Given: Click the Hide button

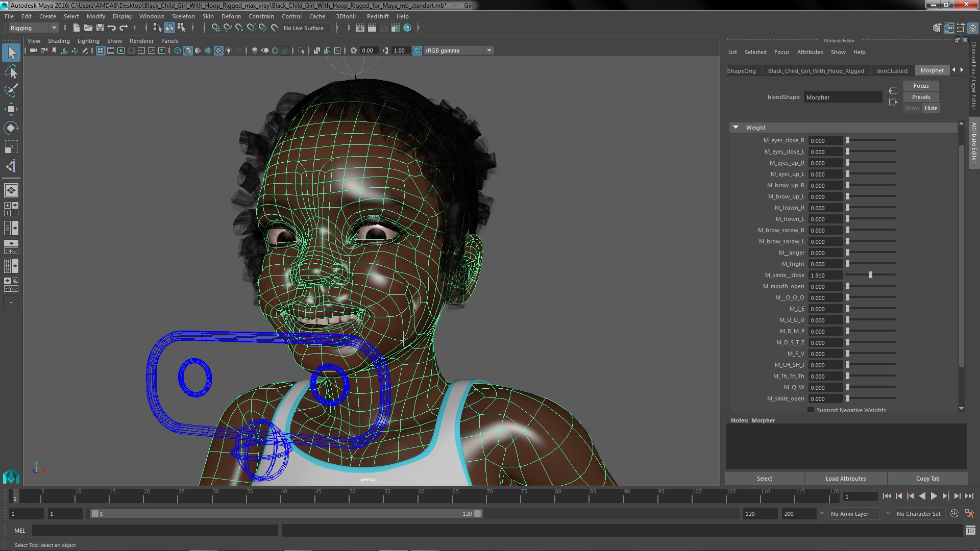Looking at the screenshot, I should 930,108.
